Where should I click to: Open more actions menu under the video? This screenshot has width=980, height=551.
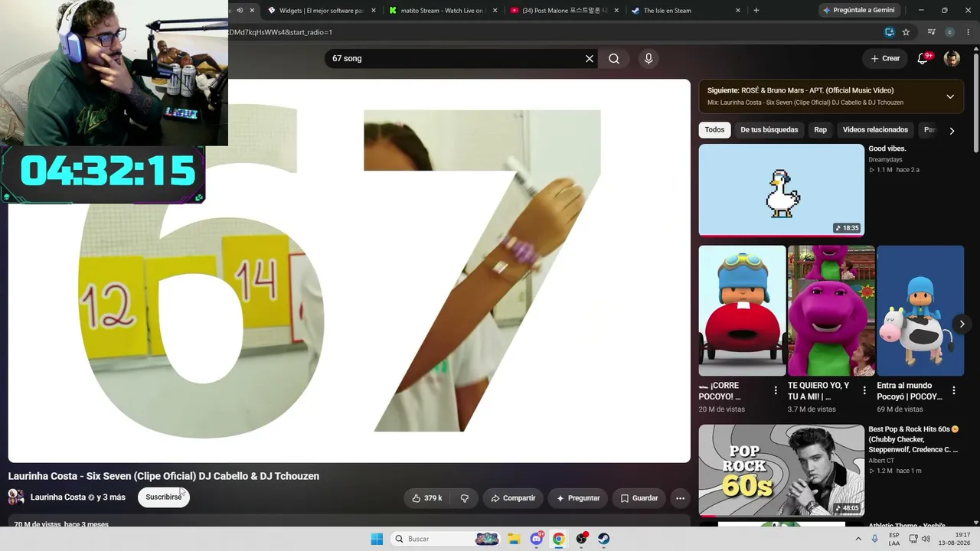(x=680, y=498)
